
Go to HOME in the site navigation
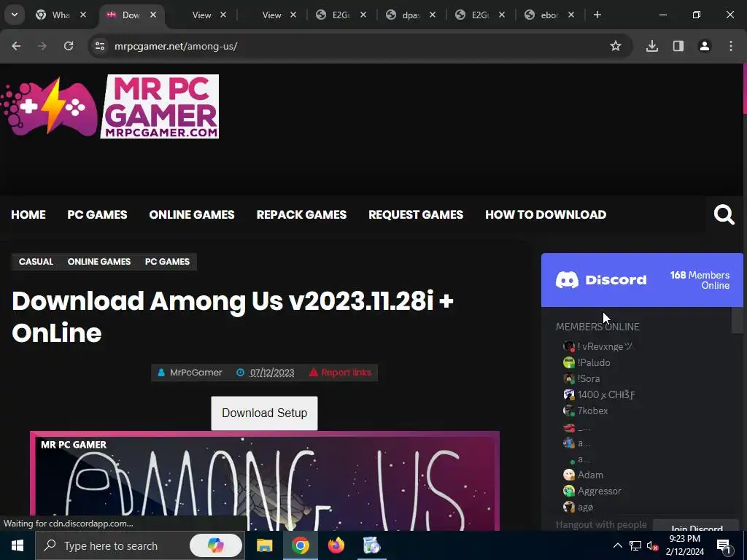28,215
